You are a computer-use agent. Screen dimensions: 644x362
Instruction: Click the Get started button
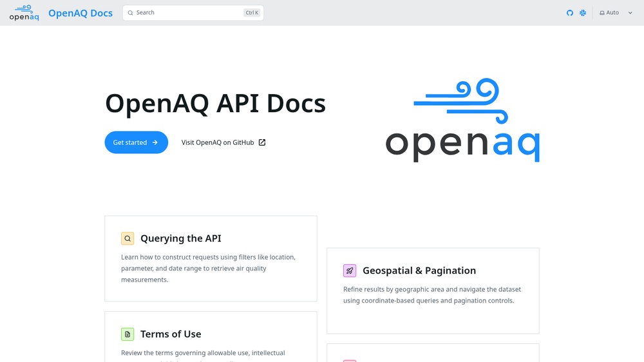[x=137, y=142]
